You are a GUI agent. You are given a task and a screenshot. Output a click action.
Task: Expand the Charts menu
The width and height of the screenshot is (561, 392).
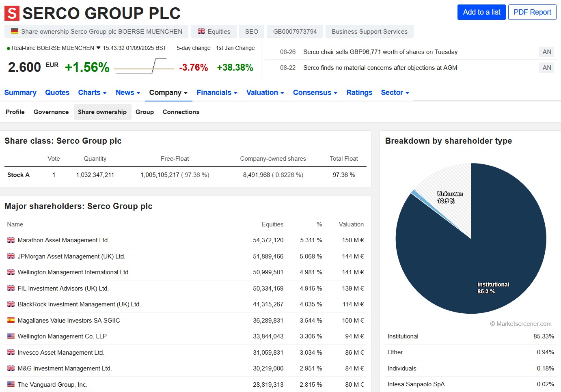click(92, 93)
